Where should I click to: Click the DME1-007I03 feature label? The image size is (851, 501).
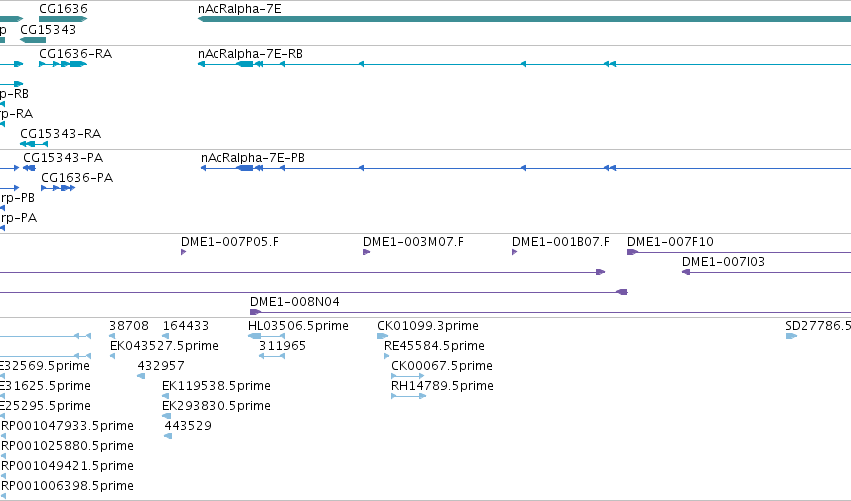click(723, 262)
